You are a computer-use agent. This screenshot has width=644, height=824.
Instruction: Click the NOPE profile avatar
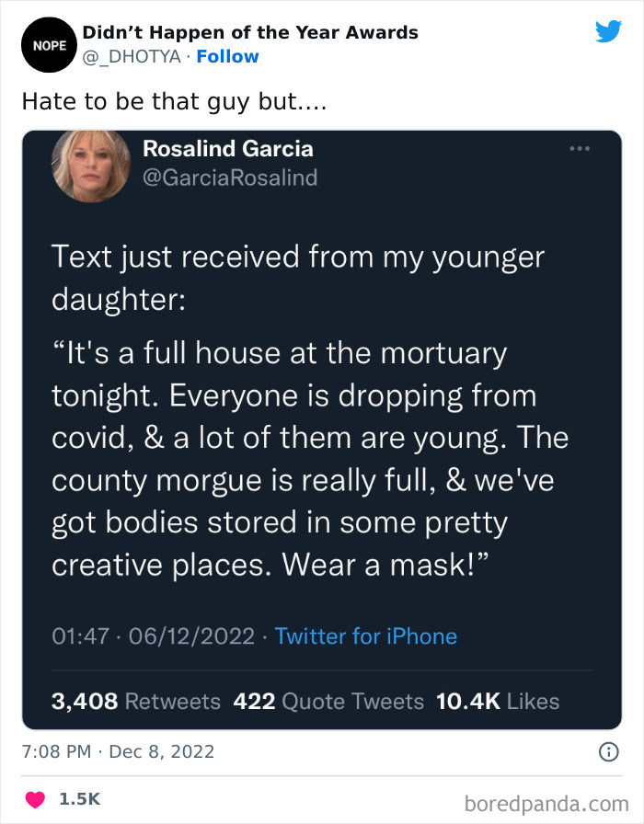[x=49, y=44]
